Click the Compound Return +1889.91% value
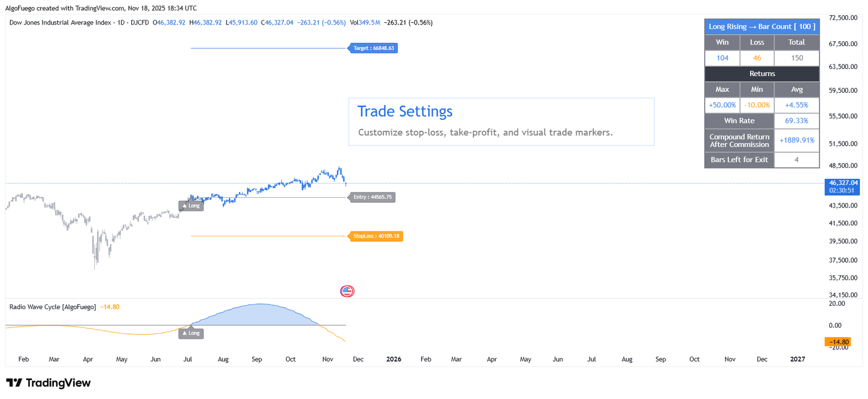This screenshot has height=399, width=868. point(796,140)
